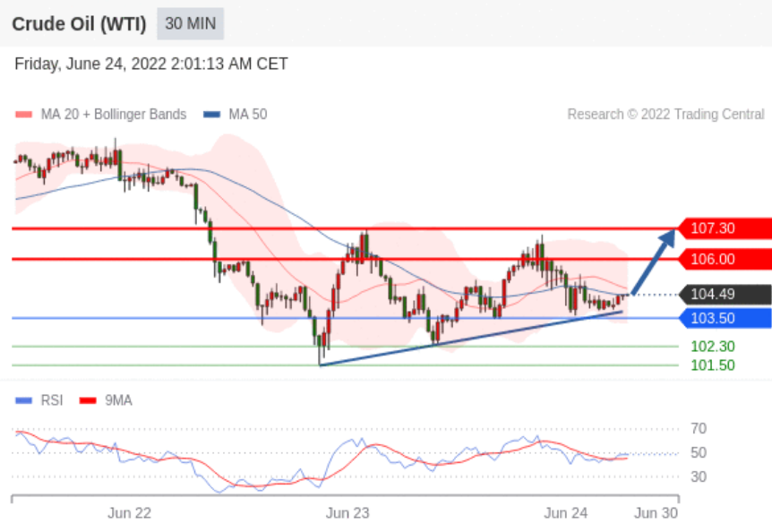
Task: Click the 9MA legend label
Action: tap(118, 400)
